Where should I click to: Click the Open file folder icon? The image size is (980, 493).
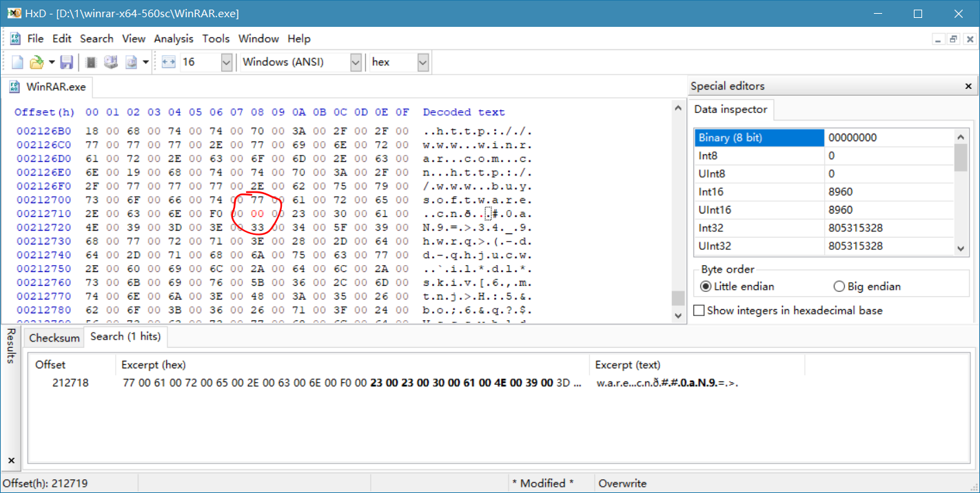(x=37, y=63)
